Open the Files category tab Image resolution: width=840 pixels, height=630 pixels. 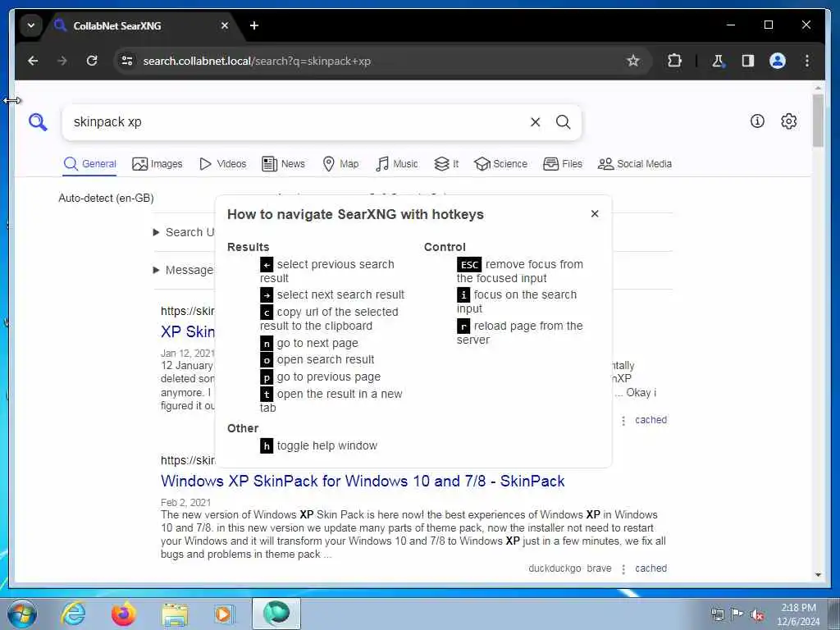point(563,164)
